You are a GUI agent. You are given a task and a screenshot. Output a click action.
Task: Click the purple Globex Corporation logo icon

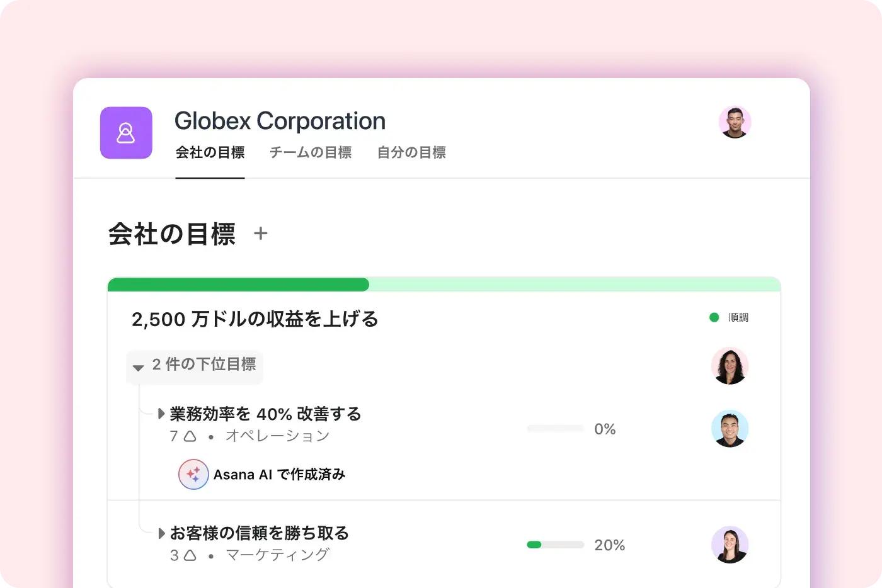click(x=126, y=133)
